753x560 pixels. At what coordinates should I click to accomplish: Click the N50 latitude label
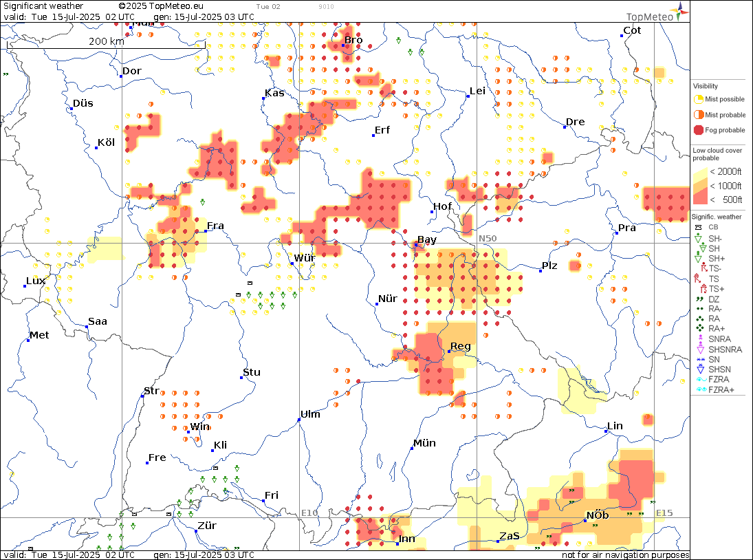[488, 239]
